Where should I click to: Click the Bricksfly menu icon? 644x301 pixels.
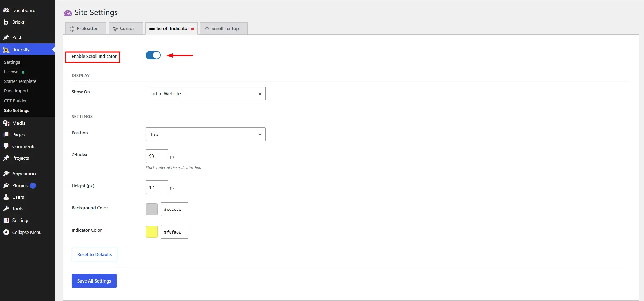[6, 50]
